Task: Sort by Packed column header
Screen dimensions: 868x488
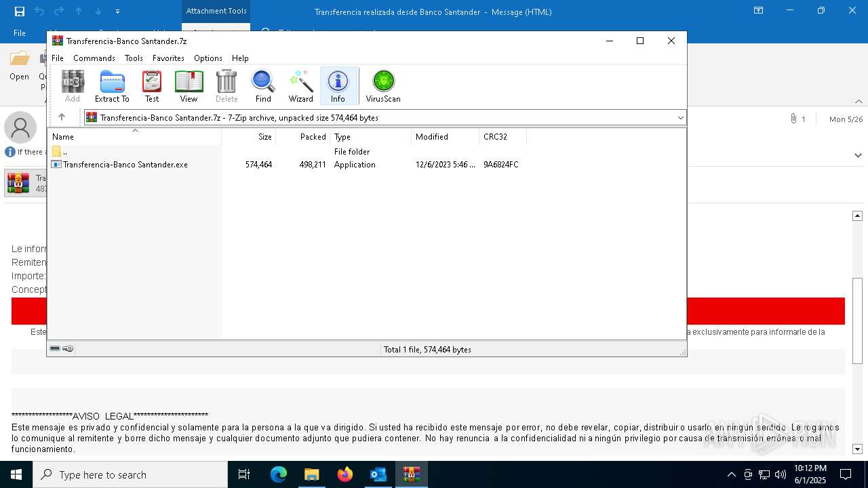Action: [x=303, y=137]
